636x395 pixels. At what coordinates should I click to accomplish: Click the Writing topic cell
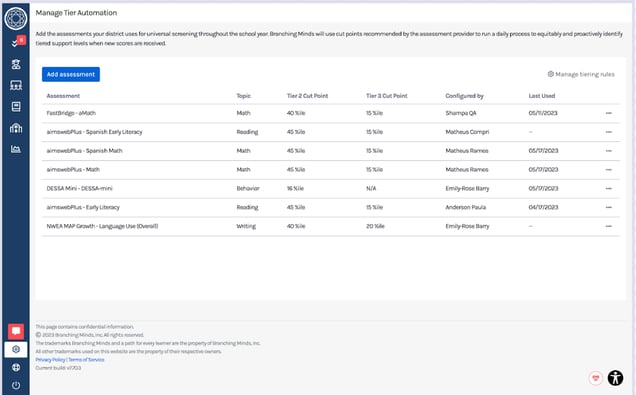click(246, 226)
